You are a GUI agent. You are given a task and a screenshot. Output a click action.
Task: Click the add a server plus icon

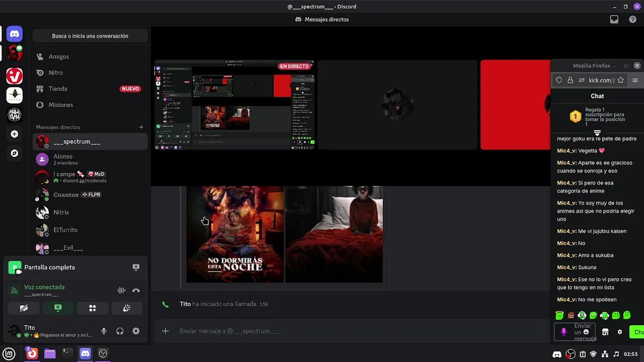point(15,134)
